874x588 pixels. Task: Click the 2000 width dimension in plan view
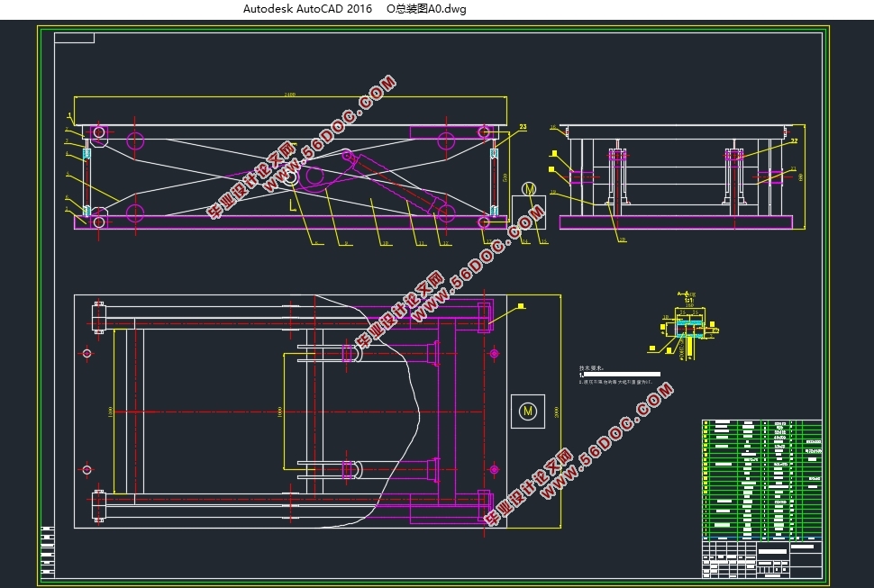click(558, 411)
